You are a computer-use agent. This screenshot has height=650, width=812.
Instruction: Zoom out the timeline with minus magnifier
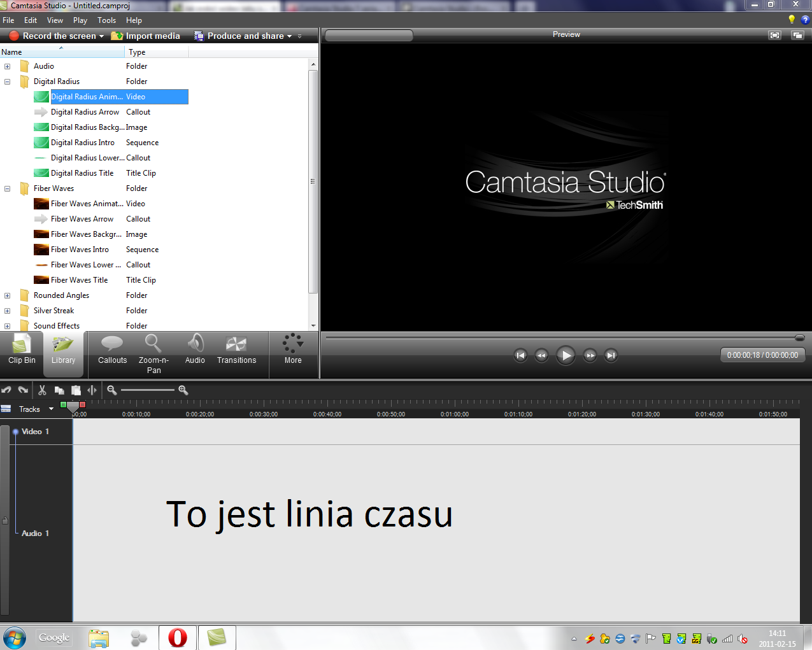(112, 390)
